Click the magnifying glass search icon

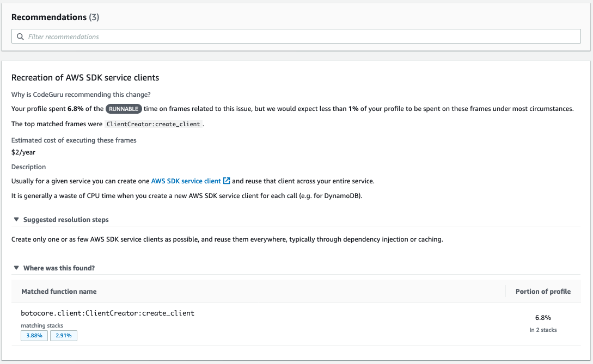pos(20,36)
